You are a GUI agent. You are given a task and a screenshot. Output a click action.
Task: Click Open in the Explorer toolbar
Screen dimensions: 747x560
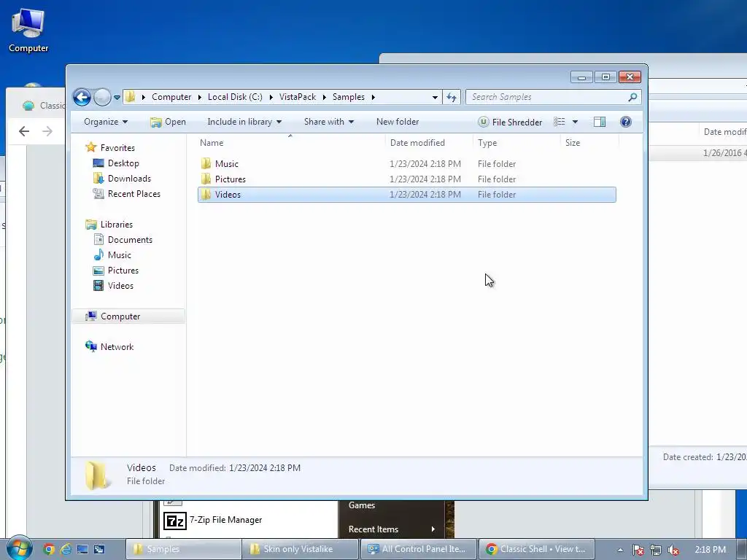click(x=169, y=122)
